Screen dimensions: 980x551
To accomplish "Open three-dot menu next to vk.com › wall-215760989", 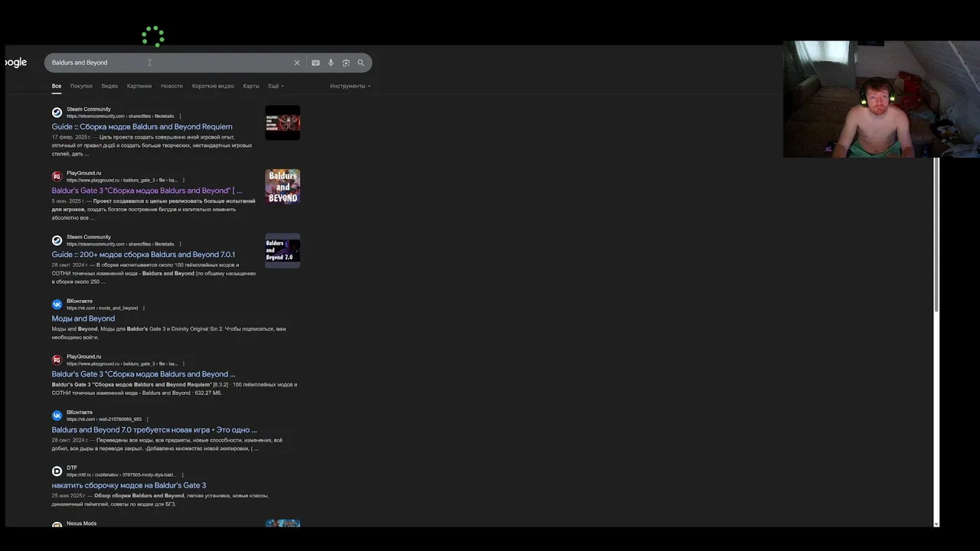I will point(148,419).
